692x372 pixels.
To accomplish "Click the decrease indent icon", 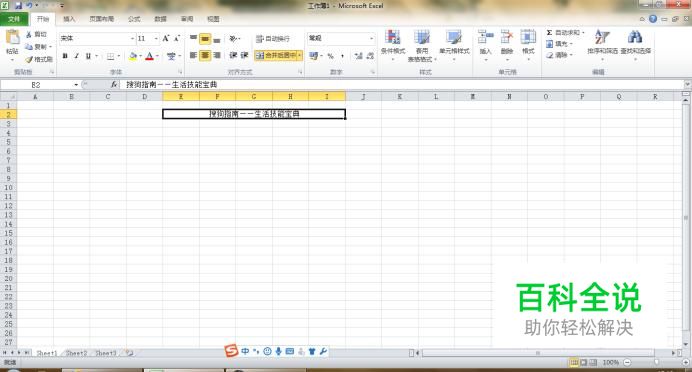I will pos(233,55).
